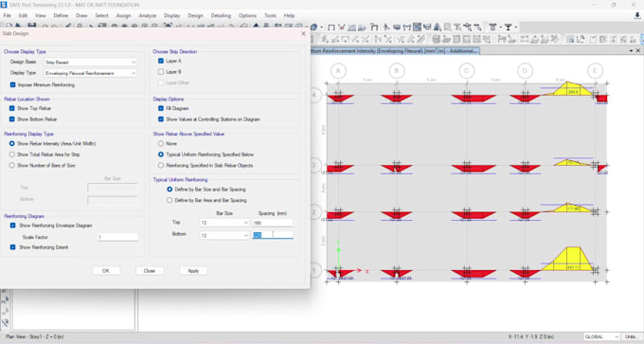The image size is (644, 344).
Task: Click the download arrow icon near menu bar
Action: click(x=637, y=15)
